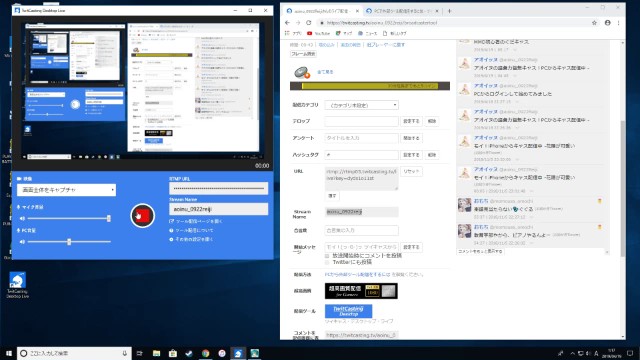Tick the 'Twitterにも投稿' checkbox
Screen dimensions: 640x360
(327, 262)
